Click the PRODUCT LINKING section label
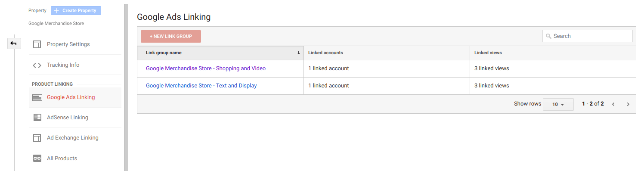This screenshot has width=644, height=171. (x=52, y=84)
